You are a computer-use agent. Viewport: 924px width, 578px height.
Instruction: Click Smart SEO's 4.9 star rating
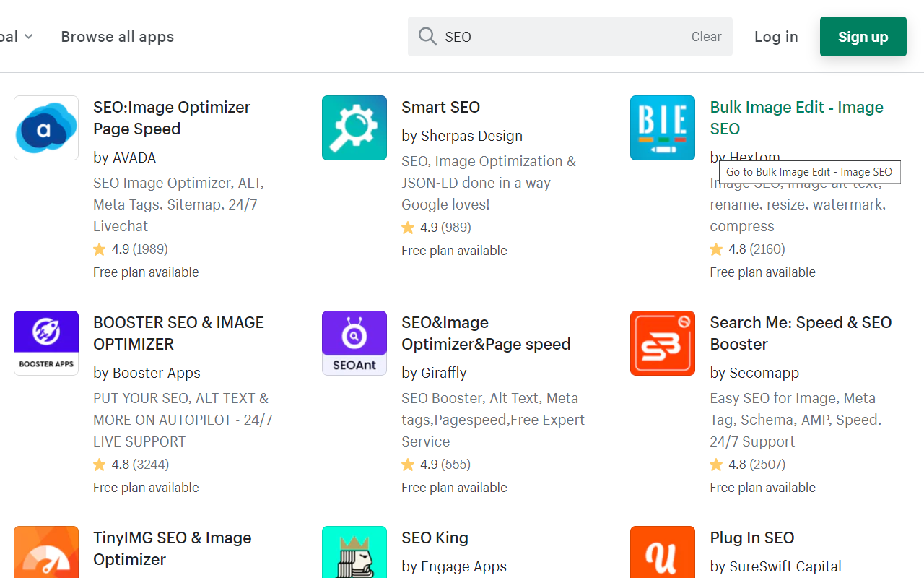pyautogui.click(x=436, y=227)
